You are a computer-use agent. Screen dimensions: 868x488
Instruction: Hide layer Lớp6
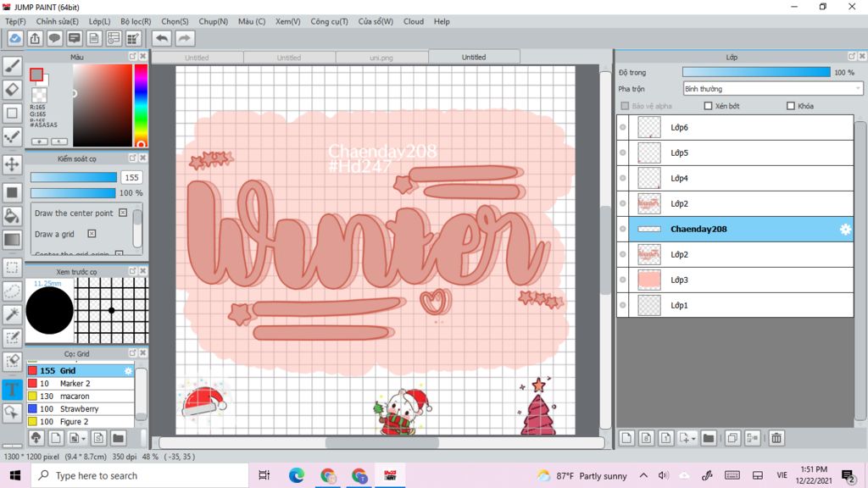coord(623,127)
